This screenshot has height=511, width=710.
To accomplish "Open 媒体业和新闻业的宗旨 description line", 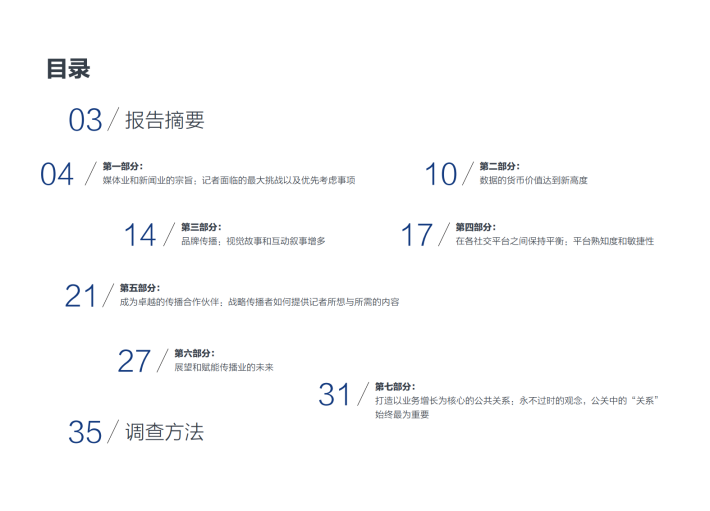I will click(x=229, y=180).
